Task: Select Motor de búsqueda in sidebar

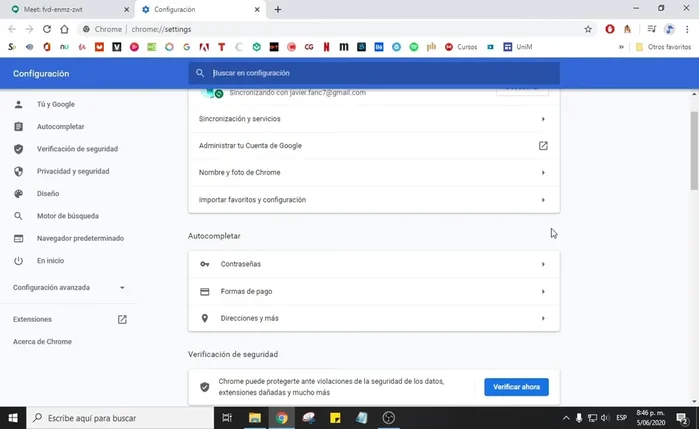Action: pos(68,216)
